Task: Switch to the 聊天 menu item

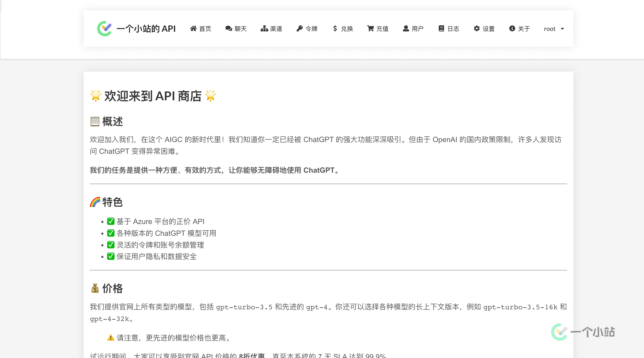Action: (x=240, y=28)
